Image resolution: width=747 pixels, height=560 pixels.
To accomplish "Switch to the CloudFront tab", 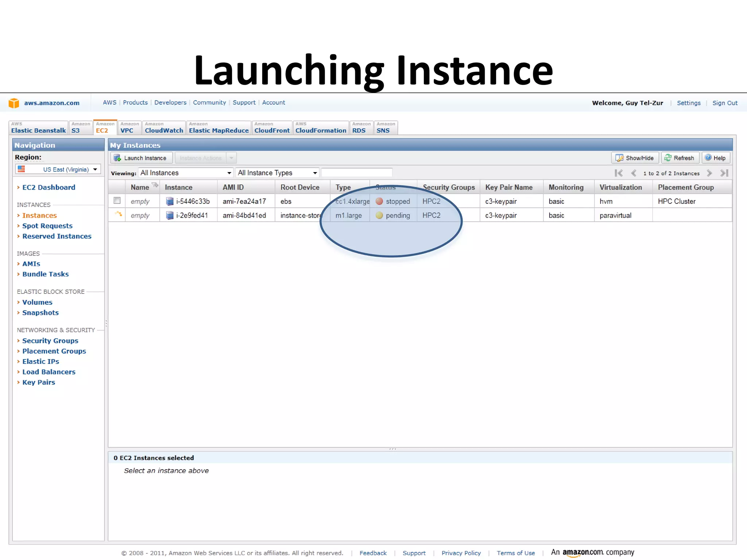I will pyautogui.click(x=272, y=128).
